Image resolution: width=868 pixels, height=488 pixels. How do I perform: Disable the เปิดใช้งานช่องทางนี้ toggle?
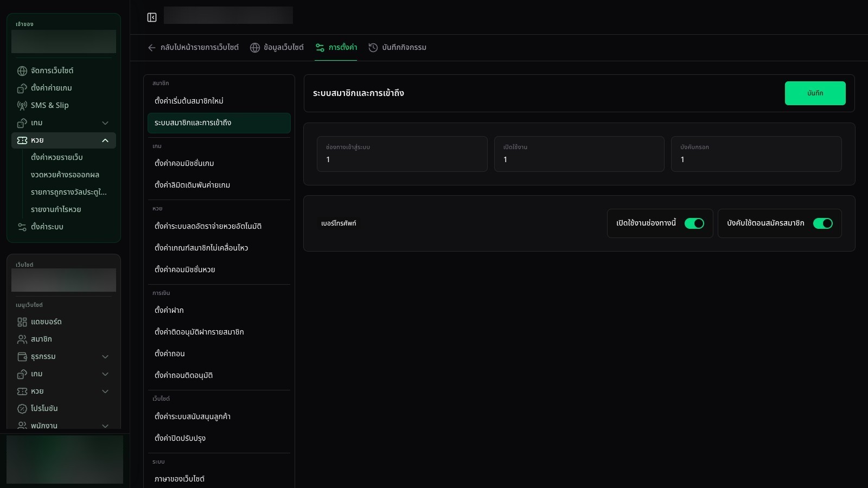(x=694, y=223)
